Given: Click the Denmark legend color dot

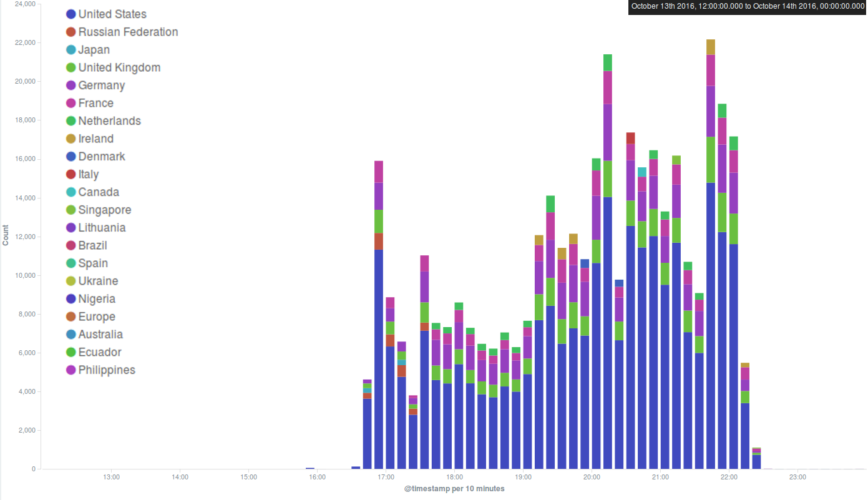Looking at the screenshot, I should pos(71,157).
